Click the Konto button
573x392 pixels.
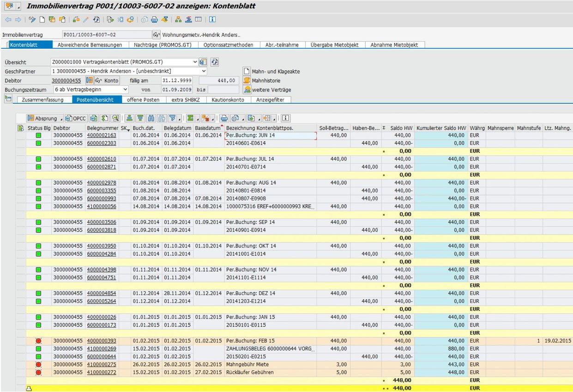pos(107,80)
